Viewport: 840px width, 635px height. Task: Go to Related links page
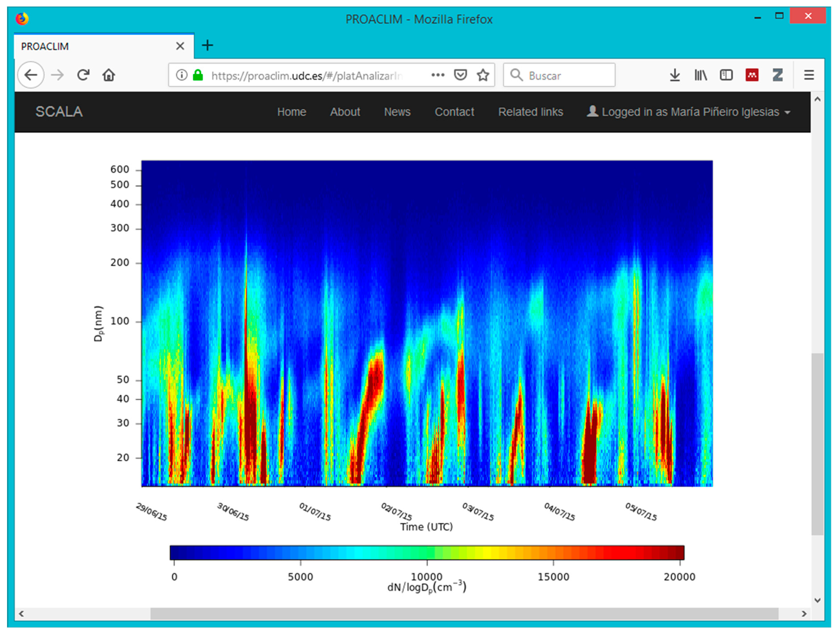coord(531,112)
